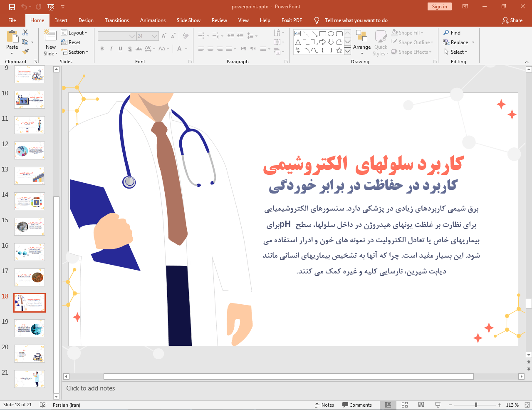
Task: Toggle Text Shadow formatting
Action: [x=130, y=49]
